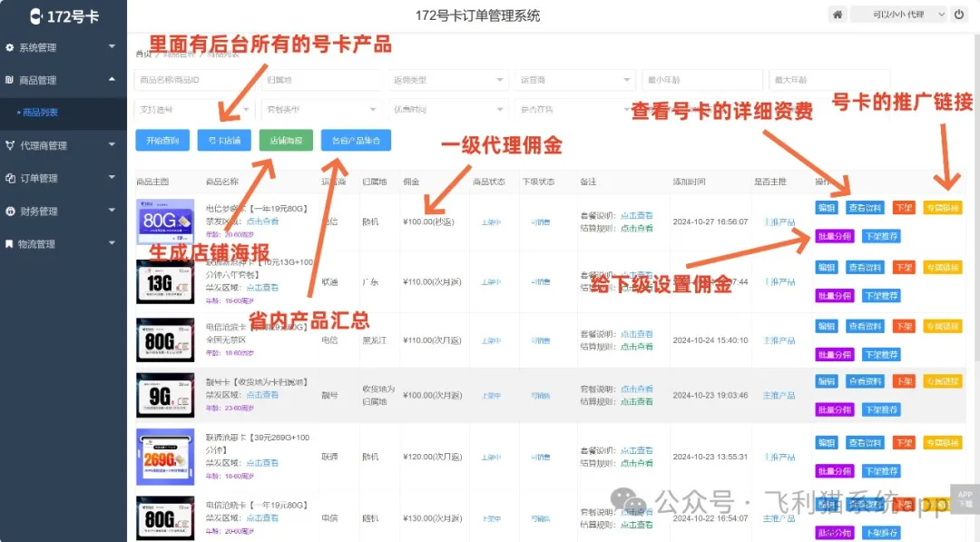Click 批量分佣 for the 2024-10-27 product
This screenshot has height=542, width=980.
tap(835, 236)
